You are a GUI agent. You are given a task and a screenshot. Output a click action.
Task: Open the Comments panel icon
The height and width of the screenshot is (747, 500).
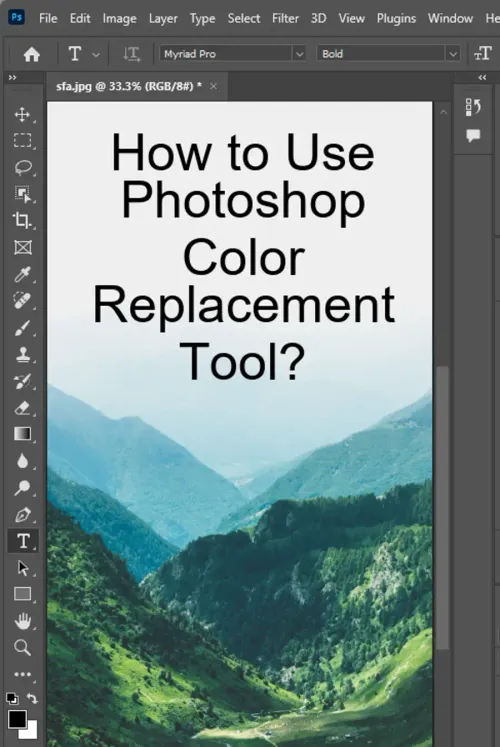[x=473, y=136]
